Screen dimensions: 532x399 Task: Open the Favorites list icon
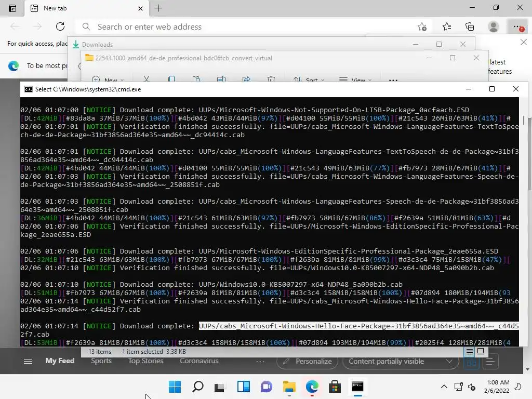(x=447, y=26)
